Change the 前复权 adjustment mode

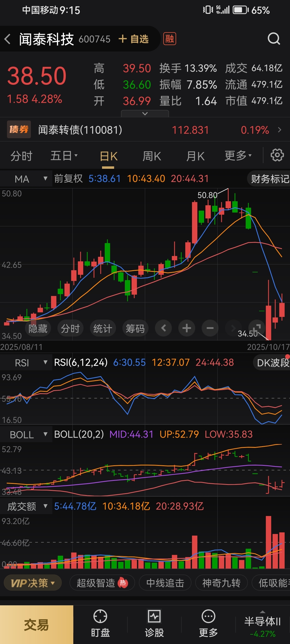tap(68, 178)
